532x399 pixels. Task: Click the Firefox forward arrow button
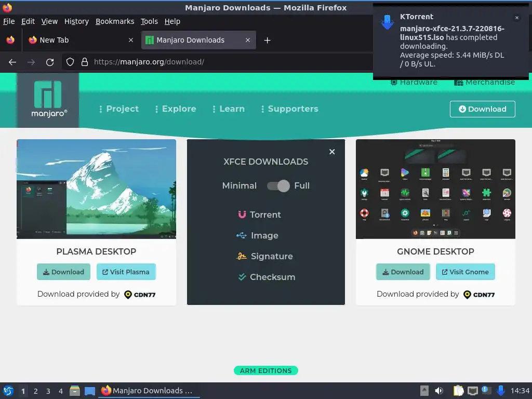31,62
